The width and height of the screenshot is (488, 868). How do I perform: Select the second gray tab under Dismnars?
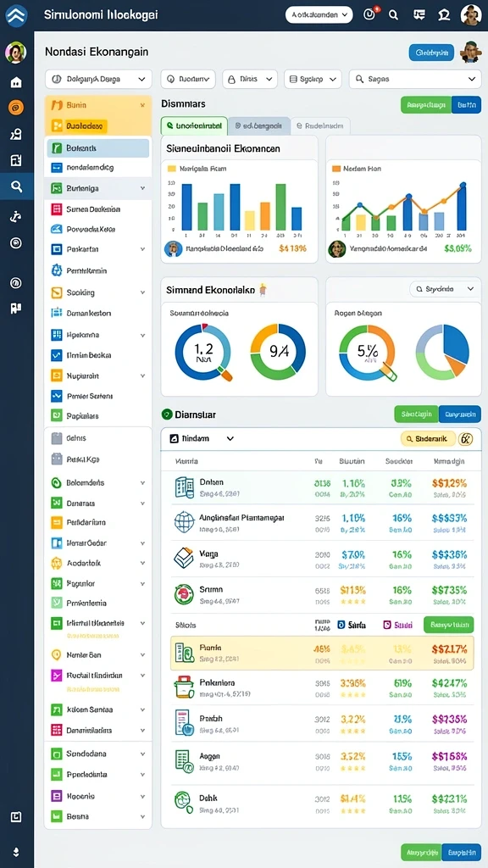click(x=259, y=125)
